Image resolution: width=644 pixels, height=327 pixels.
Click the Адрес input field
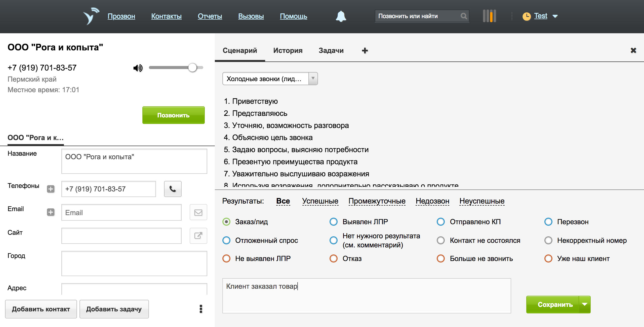[134, 289]
